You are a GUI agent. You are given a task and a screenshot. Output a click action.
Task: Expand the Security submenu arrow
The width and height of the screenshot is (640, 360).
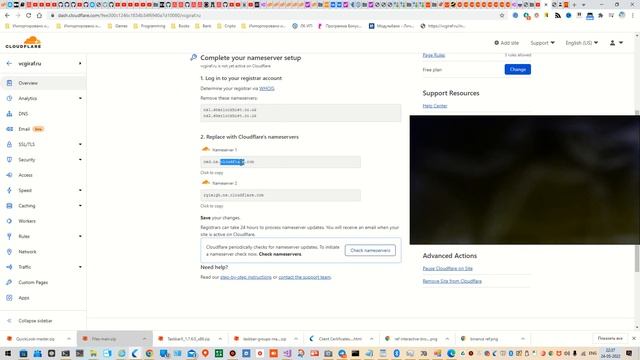(x=80, y=160)
